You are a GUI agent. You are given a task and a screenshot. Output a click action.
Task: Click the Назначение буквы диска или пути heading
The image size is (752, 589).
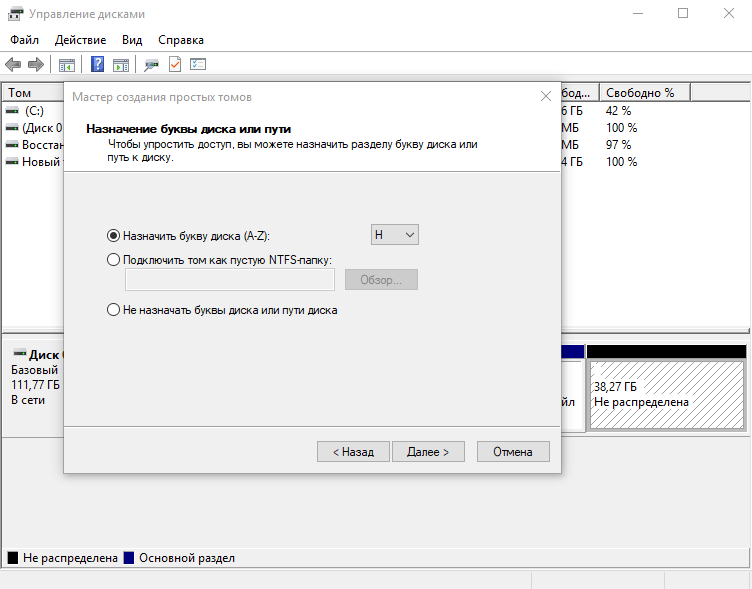(x=188, y=129)
